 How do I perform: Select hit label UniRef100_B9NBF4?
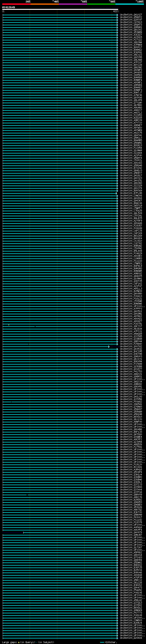click(131, 80)
